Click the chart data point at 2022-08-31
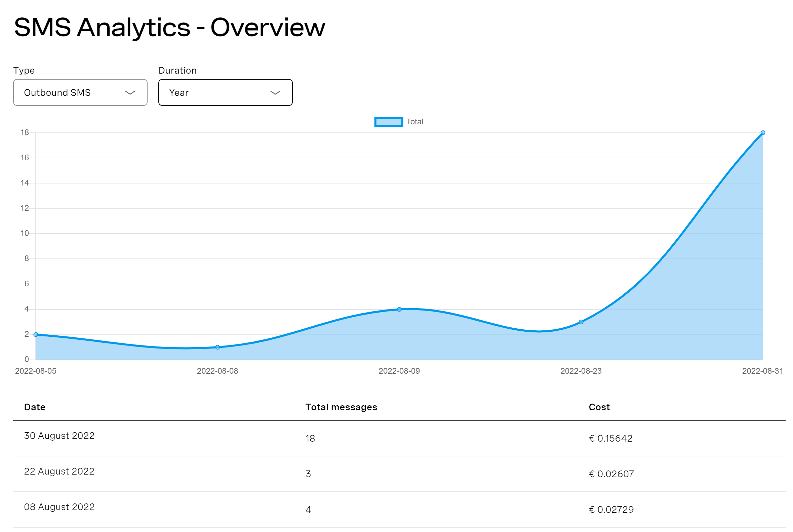 pyautogui.click(x=763, y=133)
